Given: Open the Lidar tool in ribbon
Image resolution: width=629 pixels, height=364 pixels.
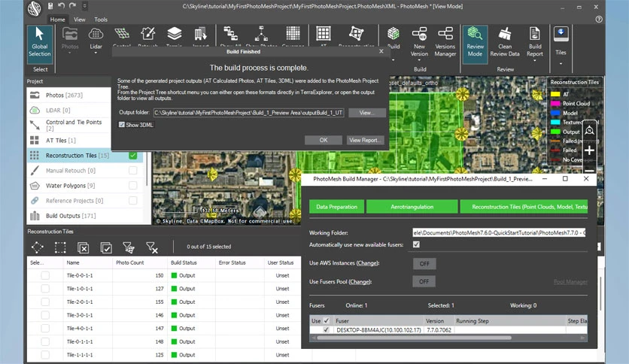Looking at the screenshot, I should pos(96,40).
